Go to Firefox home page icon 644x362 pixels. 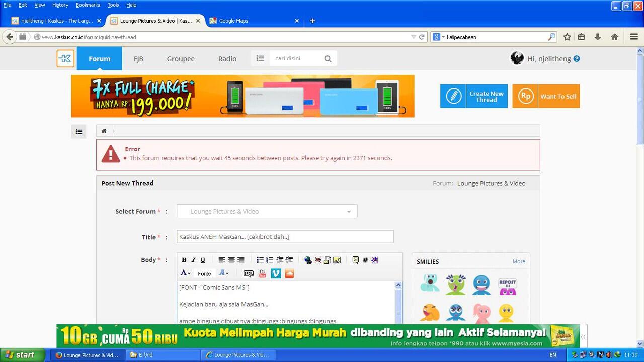(x=614, y=37)
